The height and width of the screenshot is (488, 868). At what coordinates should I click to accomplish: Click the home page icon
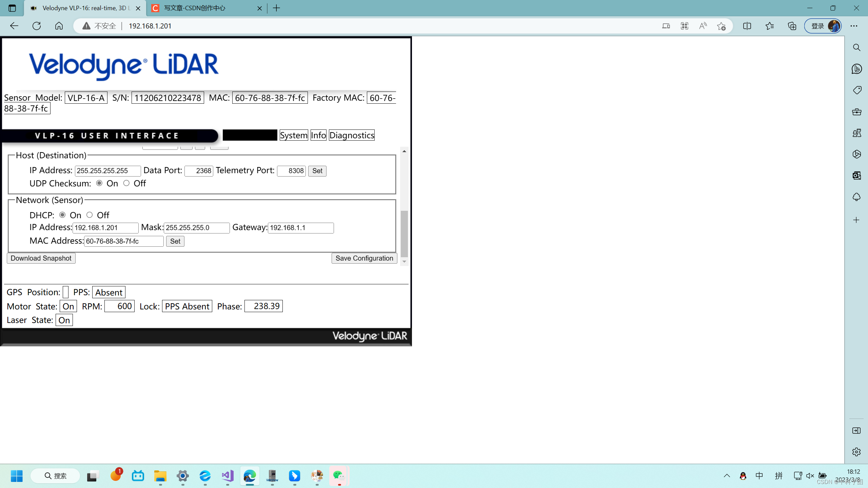tap(59, 26)
